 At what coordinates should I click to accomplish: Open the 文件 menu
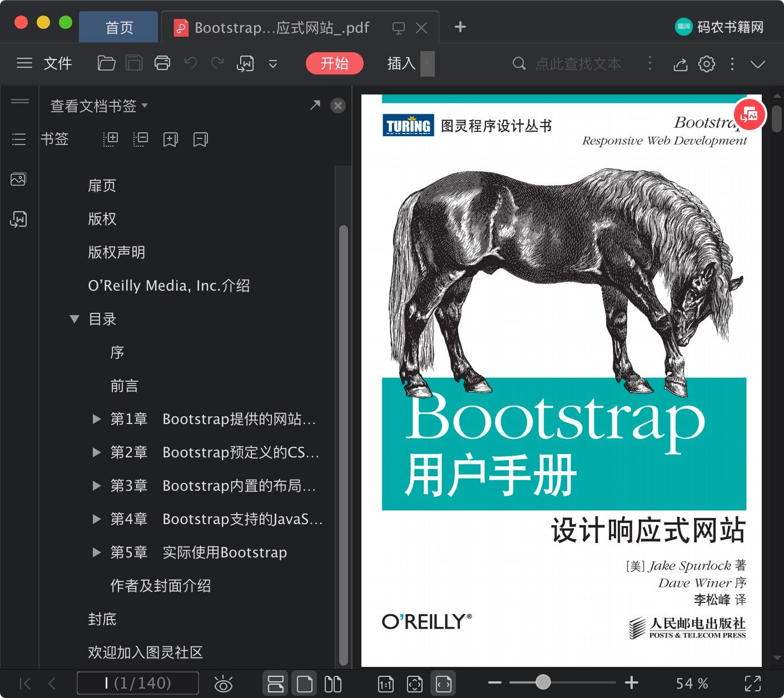tap(58, 63)
